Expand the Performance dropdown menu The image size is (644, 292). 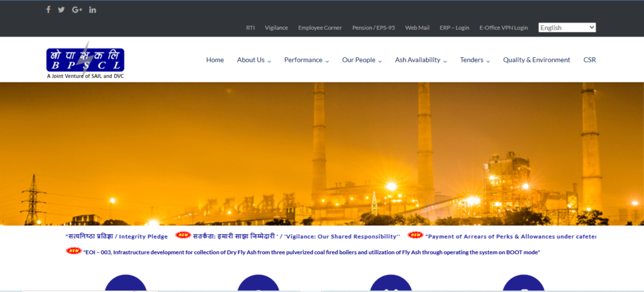[306, 60]
